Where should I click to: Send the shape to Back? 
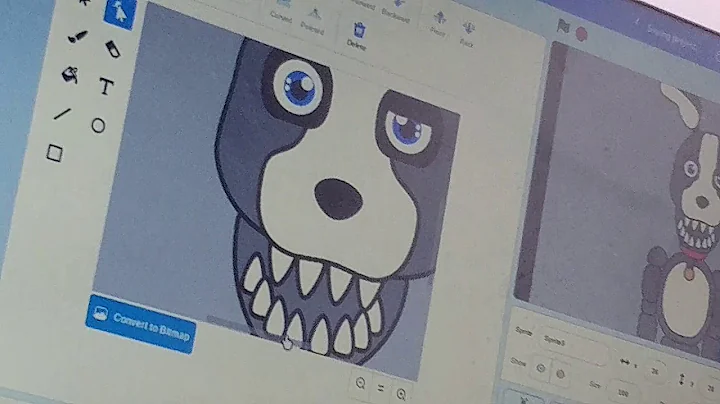pos(467,34)
